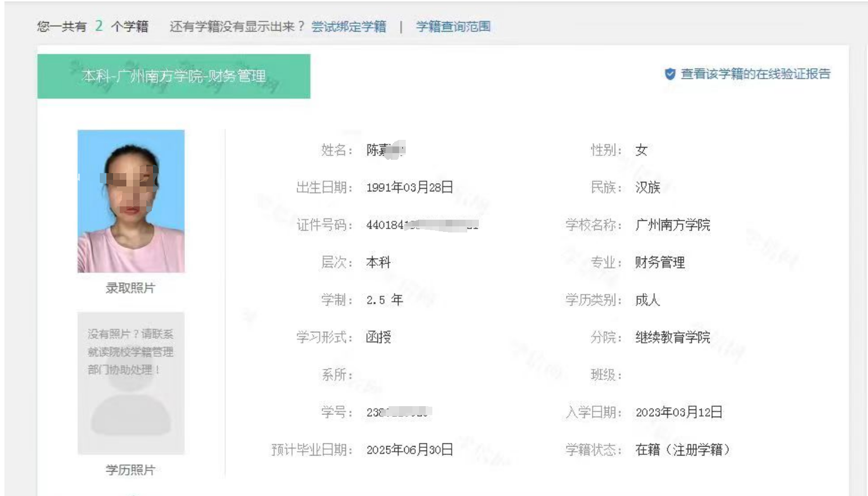Select the 本科-广州南方学院-财务管理 tab
This screenshot has width=868, height=496.
pyautogui.click(x=173, y=76)
